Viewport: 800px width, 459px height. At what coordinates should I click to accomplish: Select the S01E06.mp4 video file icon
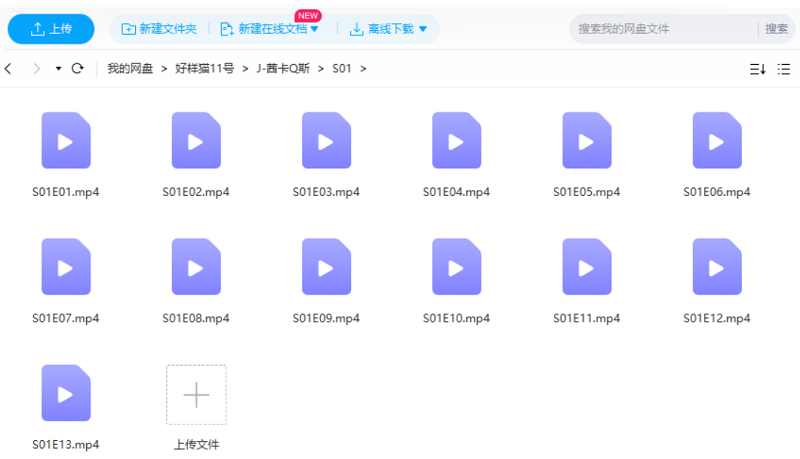click(x=717, y=140)
